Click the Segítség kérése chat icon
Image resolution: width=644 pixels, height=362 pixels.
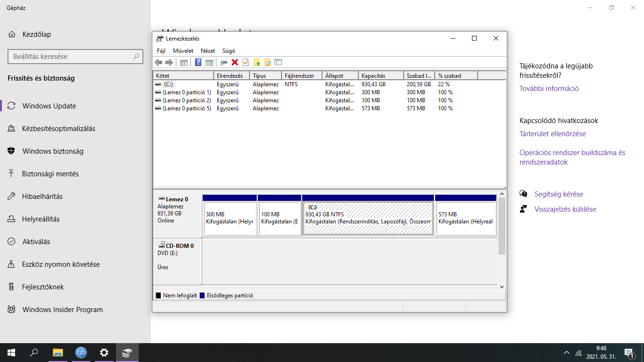point(523,194)
